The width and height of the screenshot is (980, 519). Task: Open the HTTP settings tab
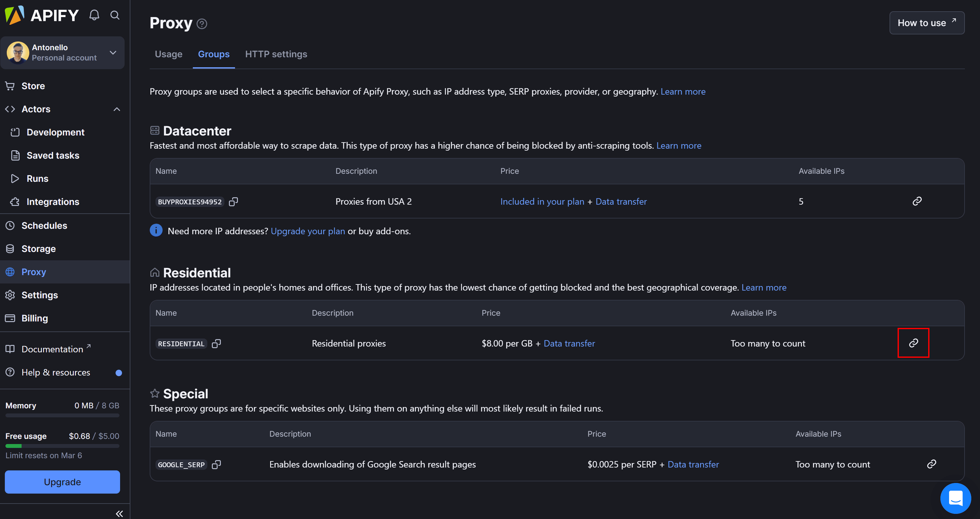[x=276, y=54]
